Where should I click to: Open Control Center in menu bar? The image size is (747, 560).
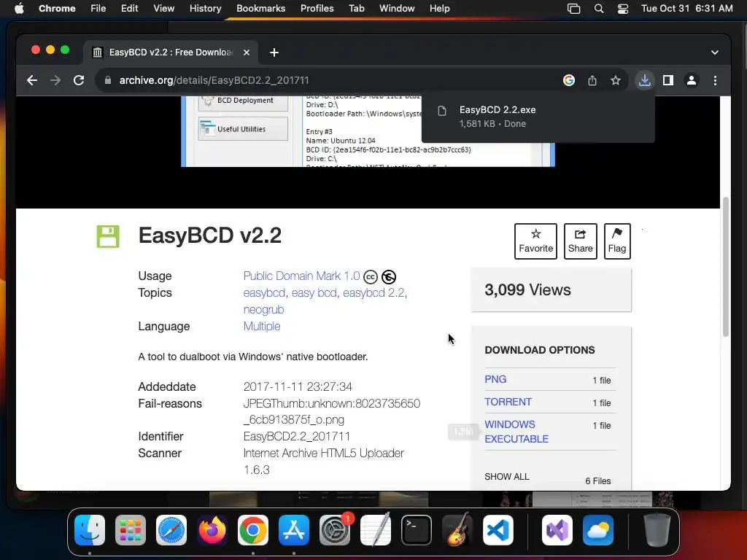623,9
